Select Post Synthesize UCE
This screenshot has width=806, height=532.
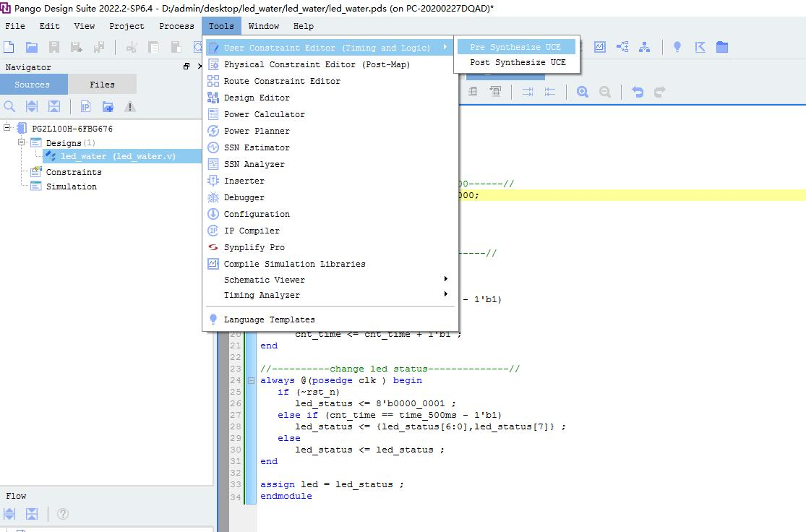pyautogui.click(x=516, y=62)
